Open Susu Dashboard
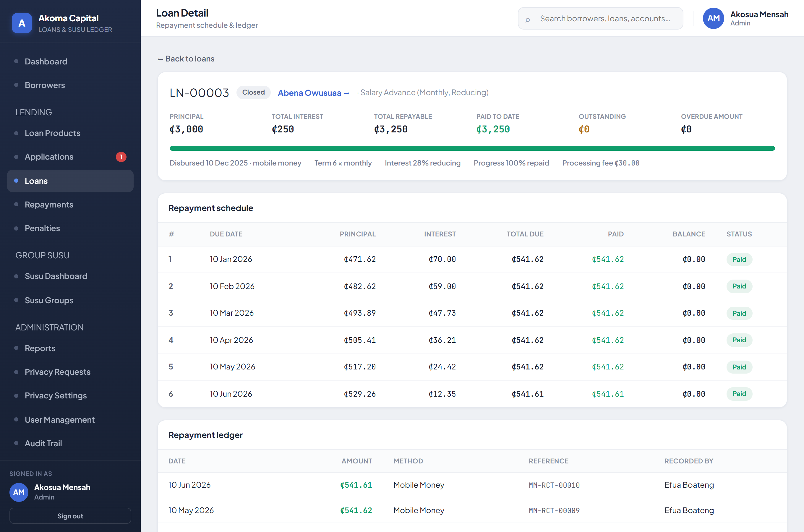804x532 pixels. pyautogui.click(x=70, y=276)
